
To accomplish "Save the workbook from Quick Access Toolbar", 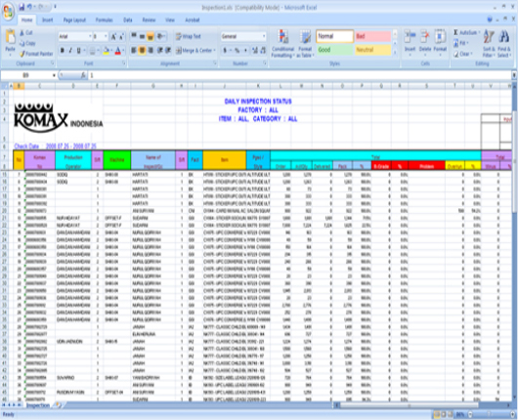I will 22,7.
